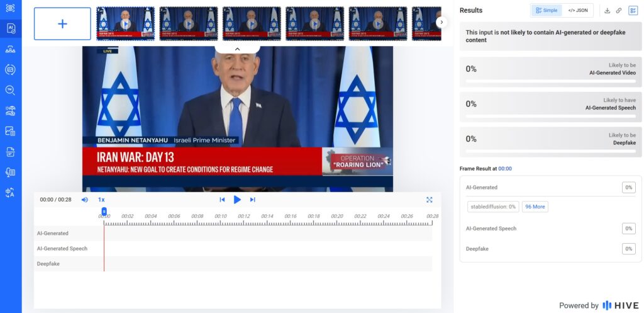This screenshot has height=313, width=644.
Task: Collapse the thumbnail strip using the up chevron
Action: [237, 48]
